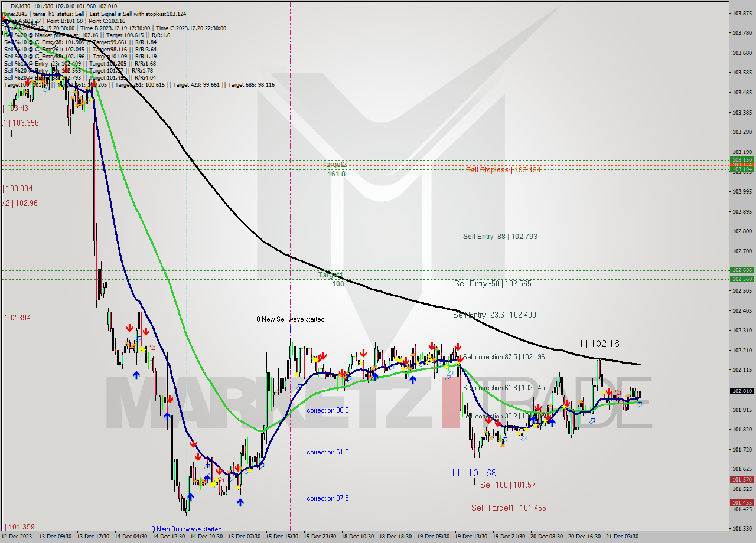Click the 'Target1 100' label
The height and width of the screenshot is (543, 756).
(331, 280)
